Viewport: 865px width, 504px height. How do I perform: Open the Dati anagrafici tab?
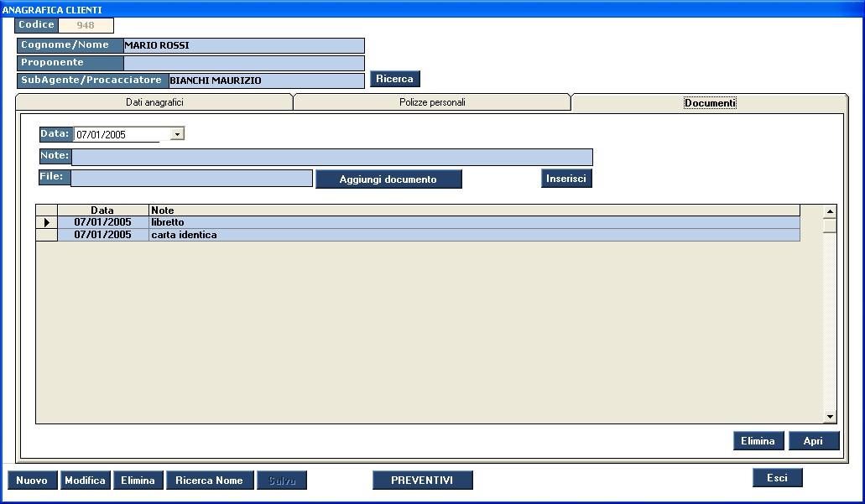(x=154, y=102)
